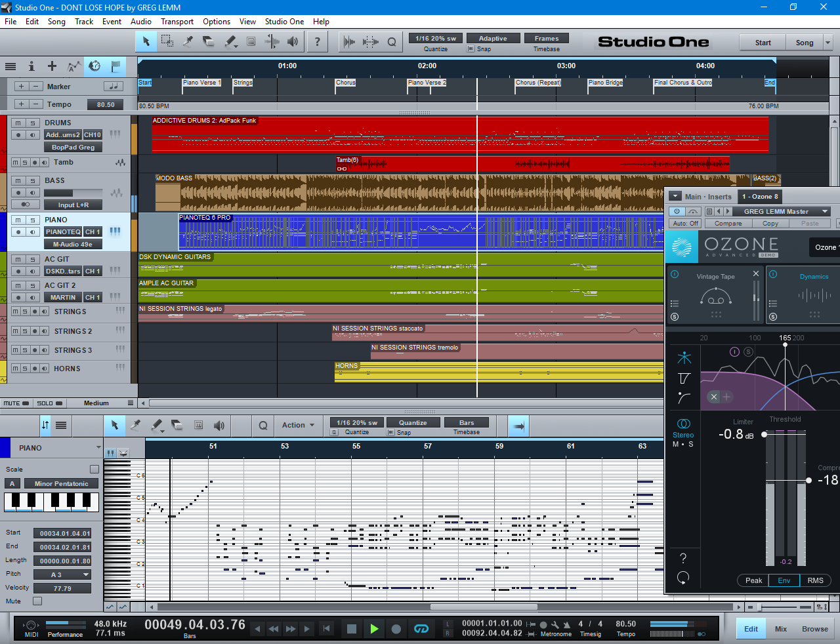Select the Arrow tool in arrange toolbar
The image size is (840, 644).
[x=146, y=41]
